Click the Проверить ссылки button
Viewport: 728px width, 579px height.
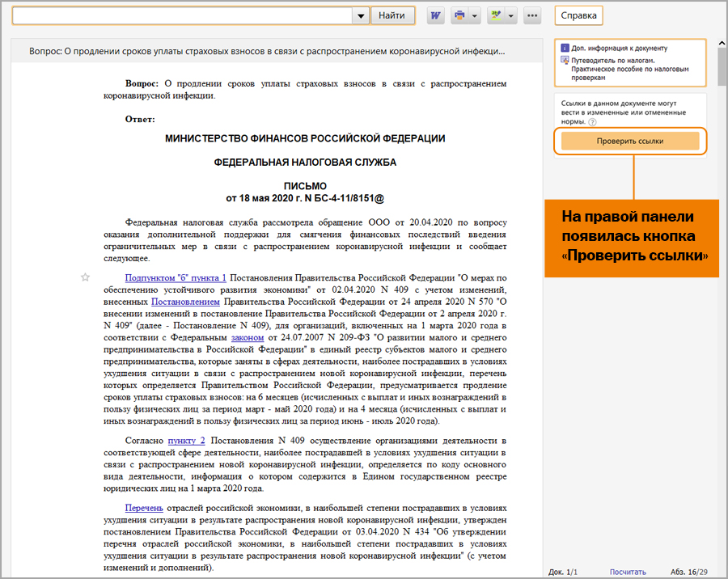click(629, 141)
